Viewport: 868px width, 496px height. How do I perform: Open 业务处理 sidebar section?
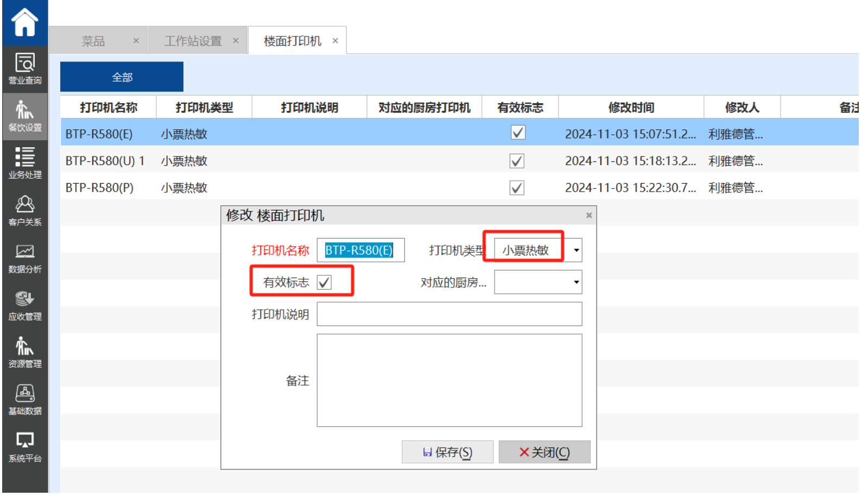pyautogui.click(x=25, y=163)
